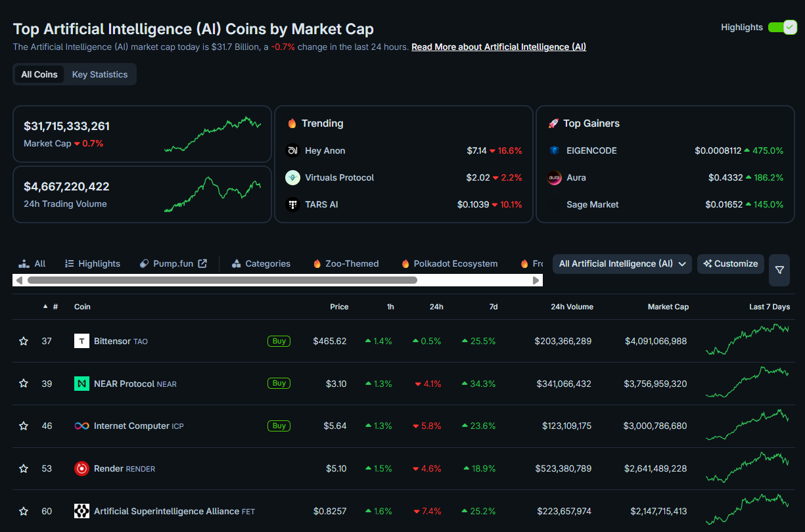Star Artificial Superintelligence Alliance as a favorite
The width and height of the screenshot is (805, 532).
[x=24, y=511]
